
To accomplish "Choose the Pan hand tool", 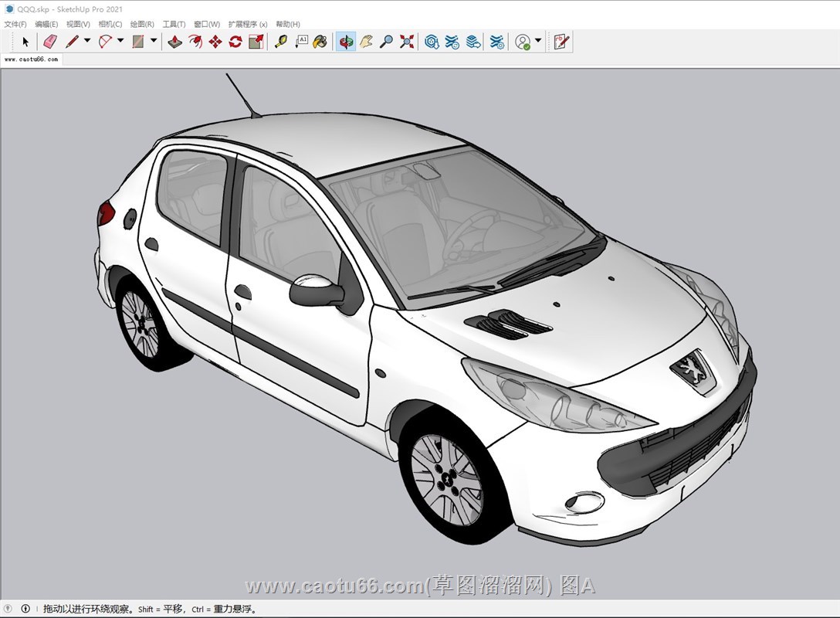I will (x=367, y=42).
